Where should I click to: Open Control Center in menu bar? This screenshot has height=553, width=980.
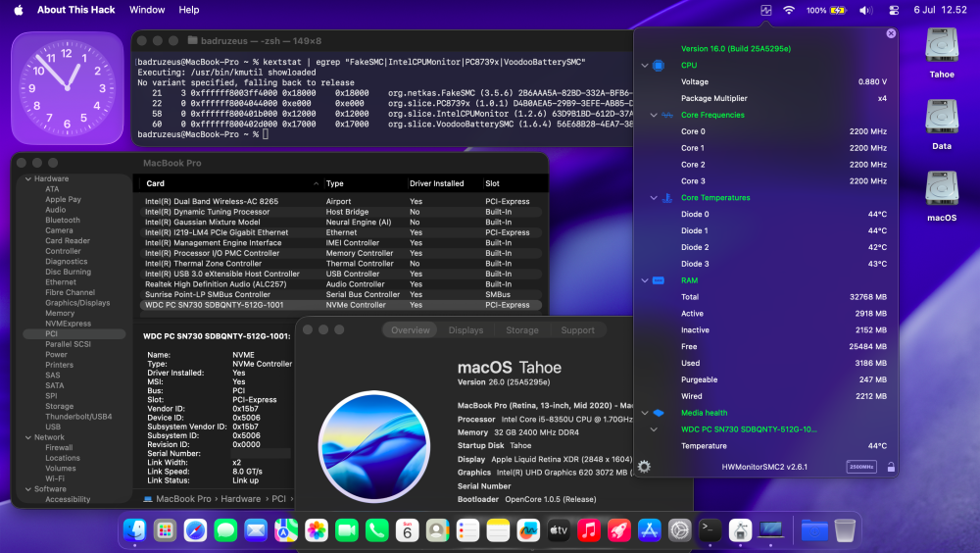(894, 10)
